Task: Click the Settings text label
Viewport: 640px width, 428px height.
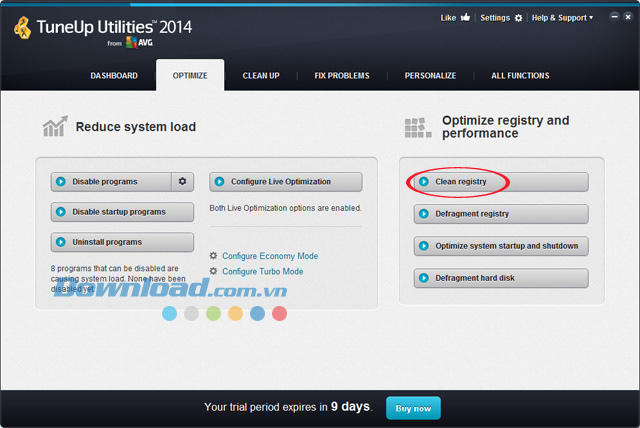Action: click(495, 18)
